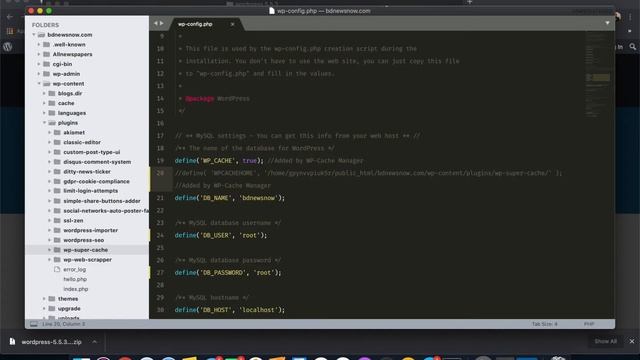Click the disqus-comment-system folder icon

pyautogui.click(x=57, y=162)
